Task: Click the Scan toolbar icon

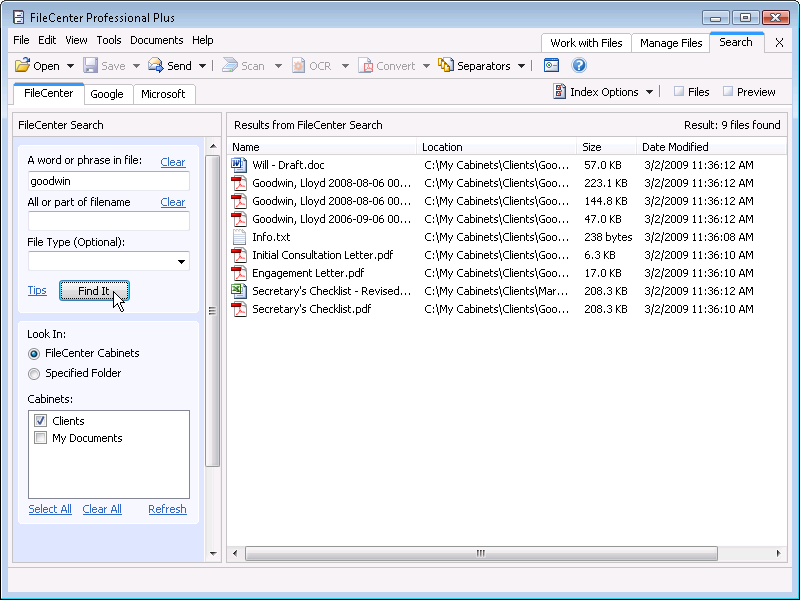Action: pos(230,65)
